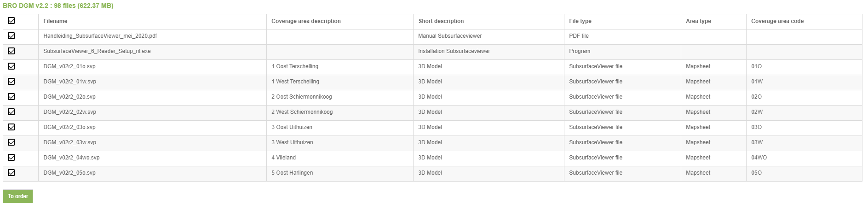868x206 pixels.
Task: Click the Short description column header
Action: pyautogui.click(x=441, y=21)
